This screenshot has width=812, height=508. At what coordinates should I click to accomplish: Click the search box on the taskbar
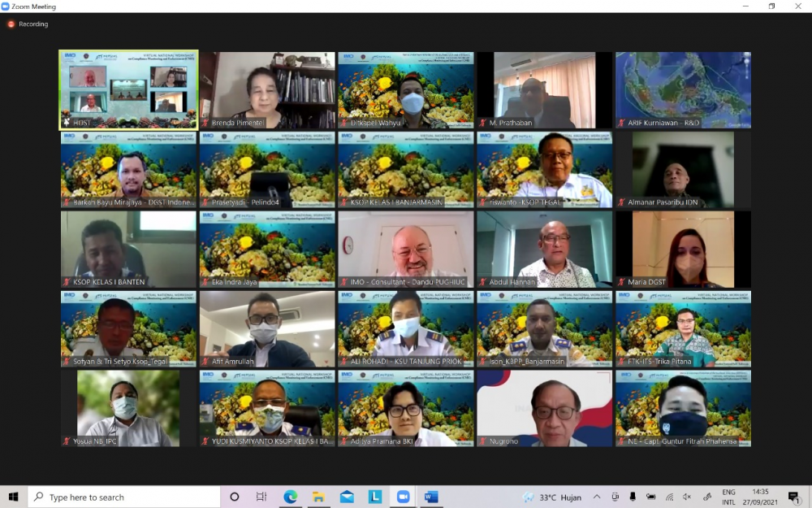(x=124, y=497)
